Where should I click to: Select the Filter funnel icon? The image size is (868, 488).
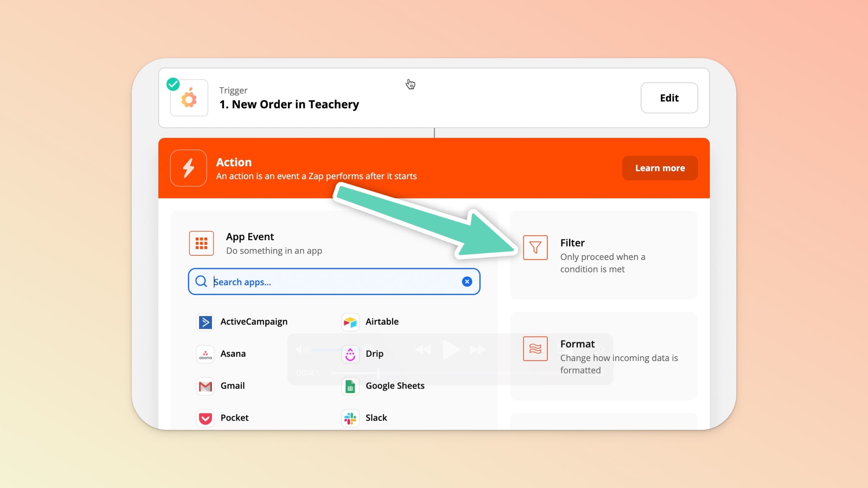pos(535,248)
